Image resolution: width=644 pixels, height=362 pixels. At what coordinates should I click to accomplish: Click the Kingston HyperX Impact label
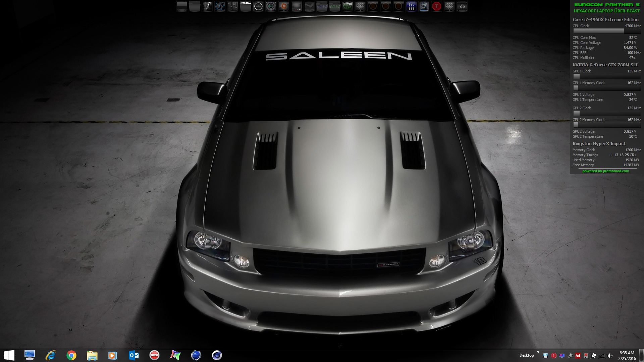pyautogui.click(x=599, y=143)
